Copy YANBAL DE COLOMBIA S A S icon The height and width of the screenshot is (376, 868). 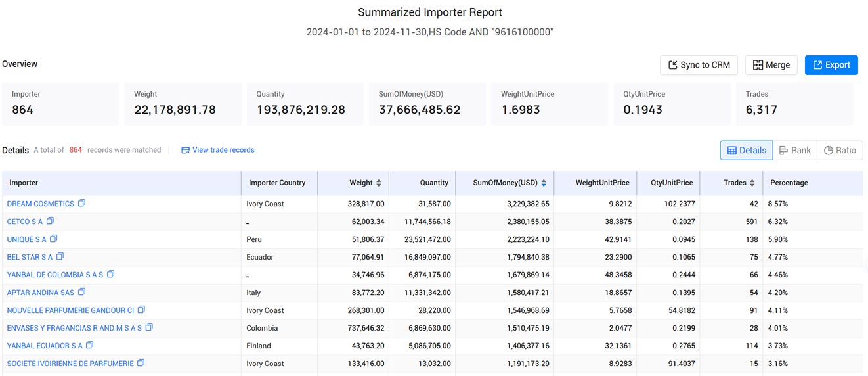pos(110,275)
